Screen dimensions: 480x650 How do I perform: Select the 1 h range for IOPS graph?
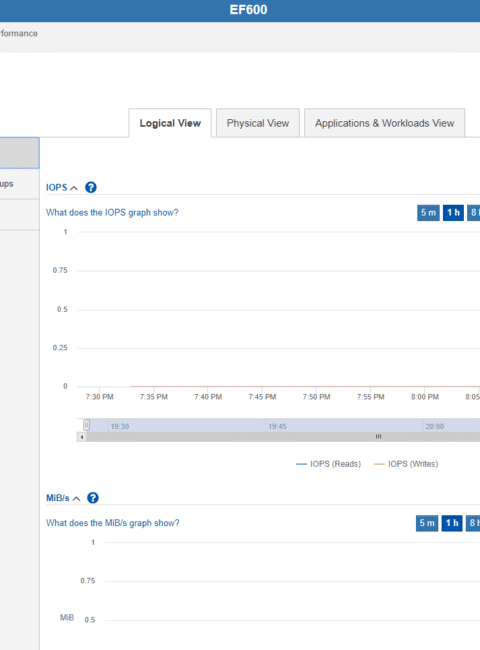[453, 213]
